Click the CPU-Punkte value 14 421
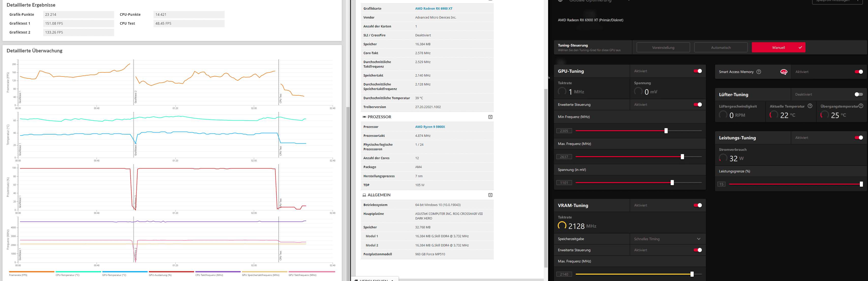Screen dimensions: 868x281 [189, 14]
